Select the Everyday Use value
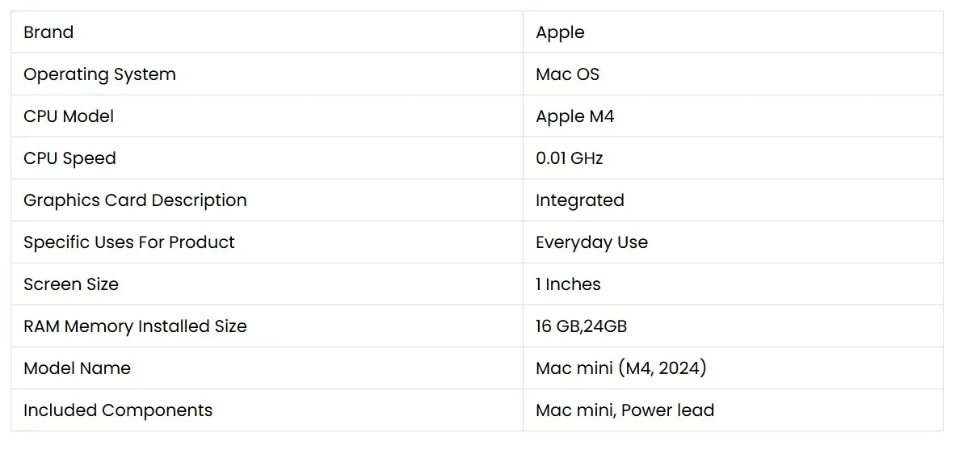The width and height of the screenshot is (980, 458). [591, 242]
